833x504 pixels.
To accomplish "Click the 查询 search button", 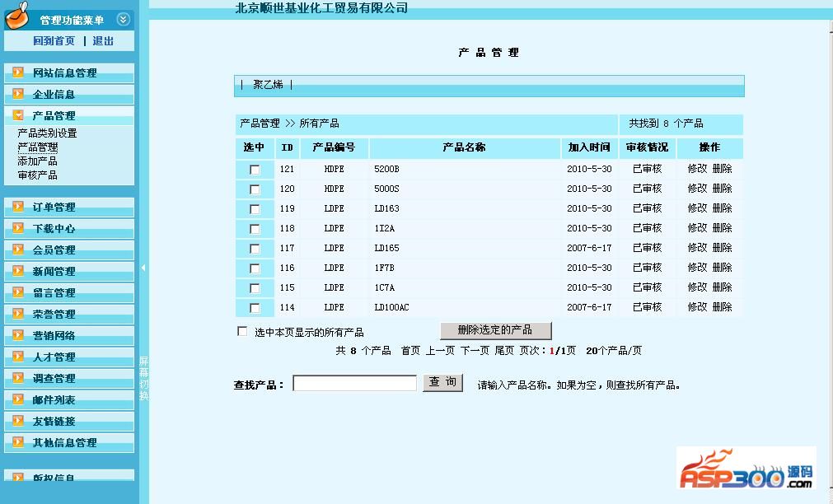I will [x=442, y=382].
